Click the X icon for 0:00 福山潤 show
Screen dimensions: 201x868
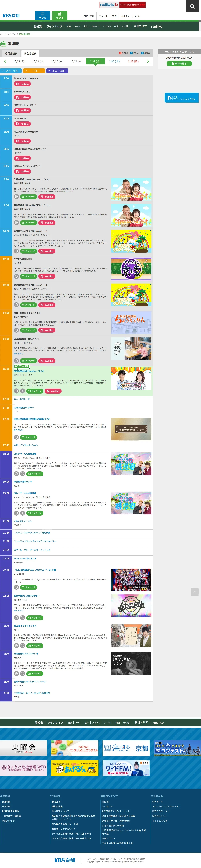click(x=22, y=646)
